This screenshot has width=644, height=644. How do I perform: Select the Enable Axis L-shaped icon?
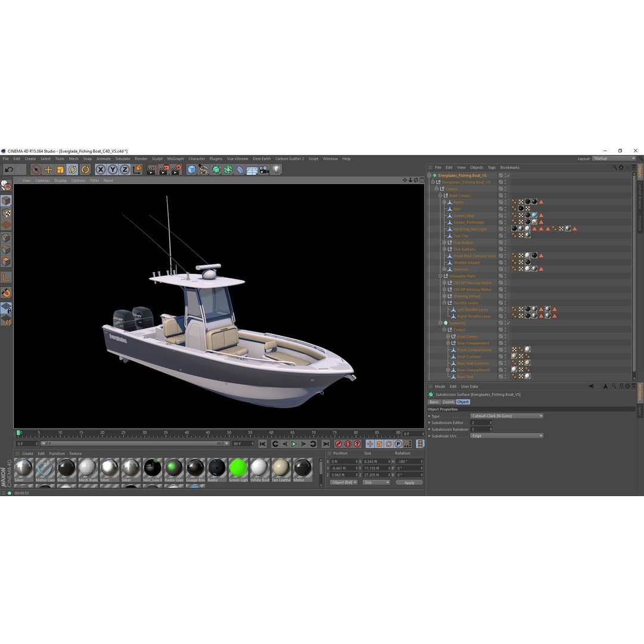pos(6,278)
